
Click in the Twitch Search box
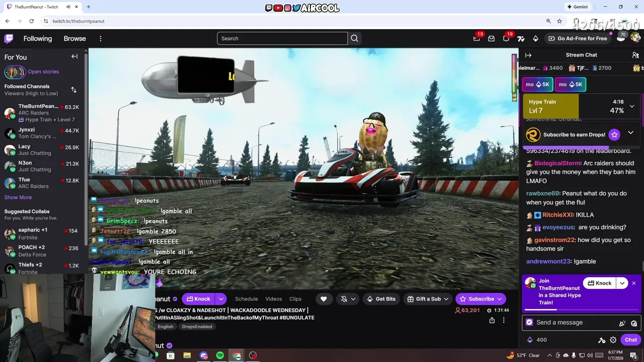(282, 39)
